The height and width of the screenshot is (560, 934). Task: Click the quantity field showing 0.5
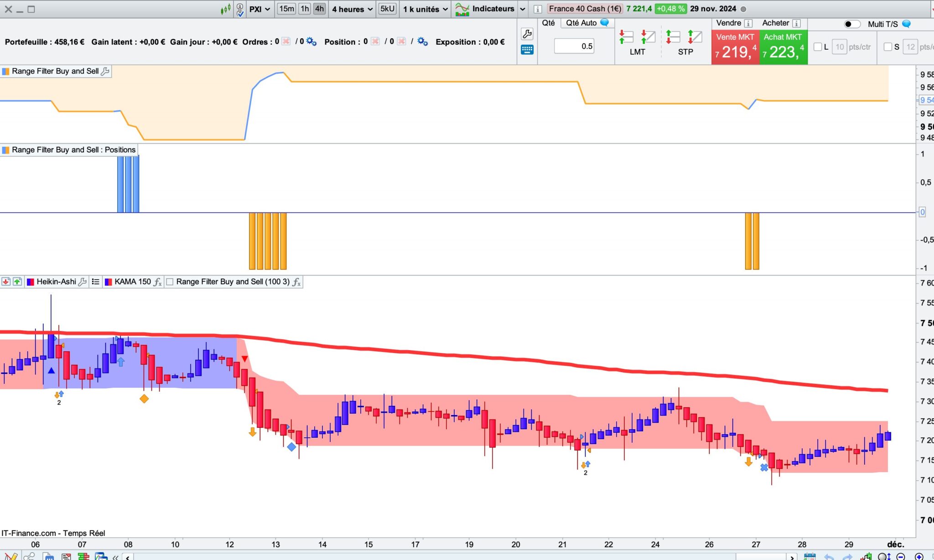pos(574,46)
